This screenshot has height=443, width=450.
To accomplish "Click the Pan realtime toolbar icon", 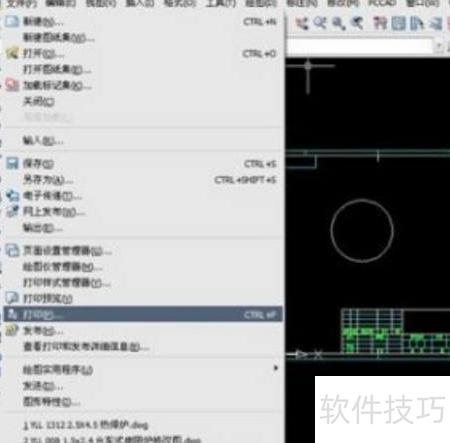I will 302,24.
